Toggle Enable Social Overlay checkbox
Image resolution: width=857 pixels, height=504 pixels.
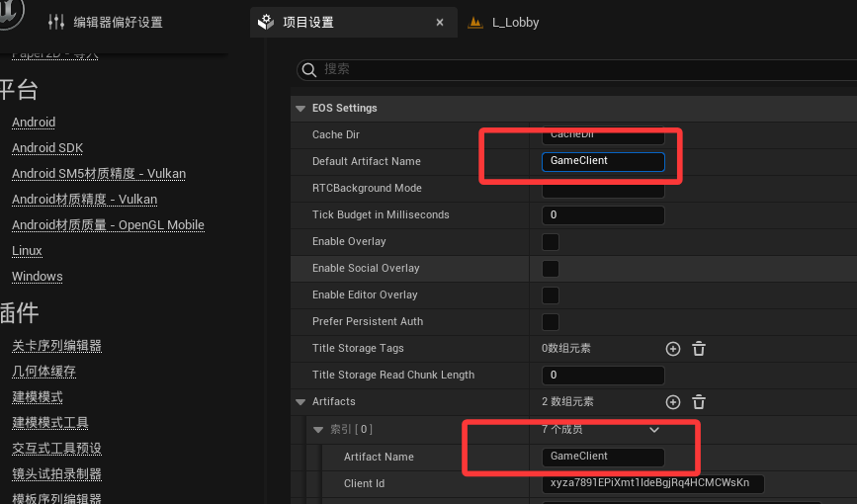point(551,269)
